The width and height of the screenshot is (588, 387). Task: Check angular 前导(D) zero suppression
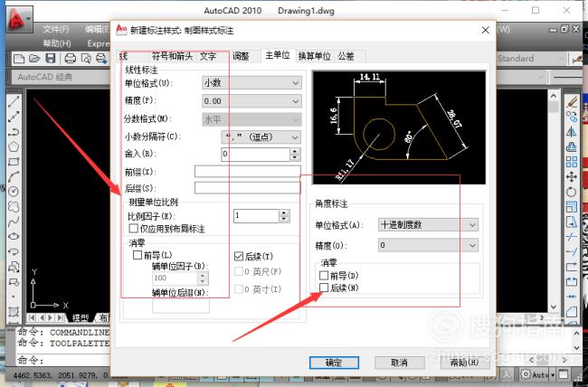click(x=324, y=275)
